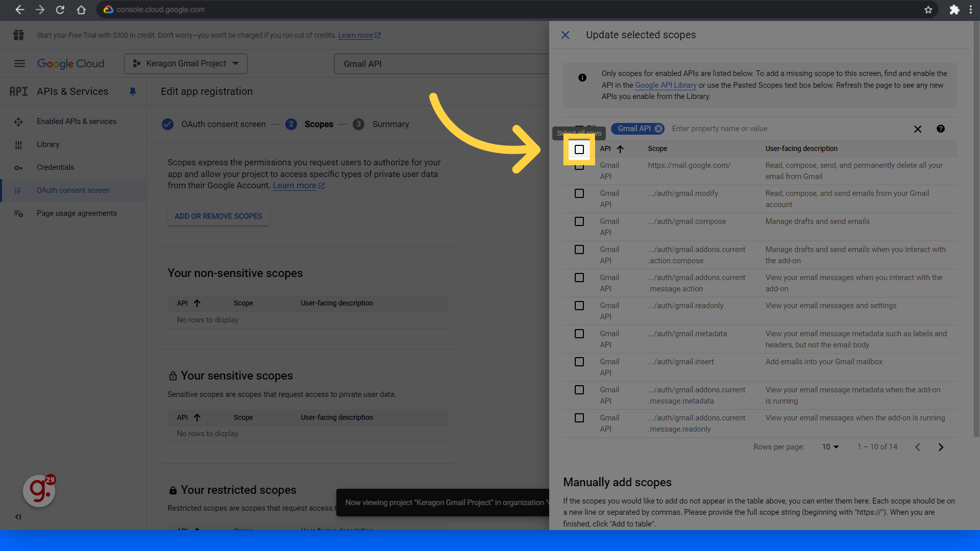Click the Page usage agreements icon
This screenshot has width=980, height=551.
tap(18, 214)
